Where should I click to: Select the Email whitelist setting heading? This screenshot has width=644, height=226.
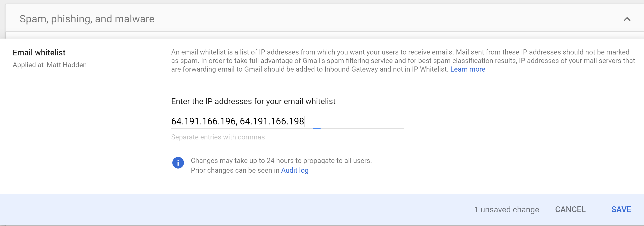click(39, 53)
